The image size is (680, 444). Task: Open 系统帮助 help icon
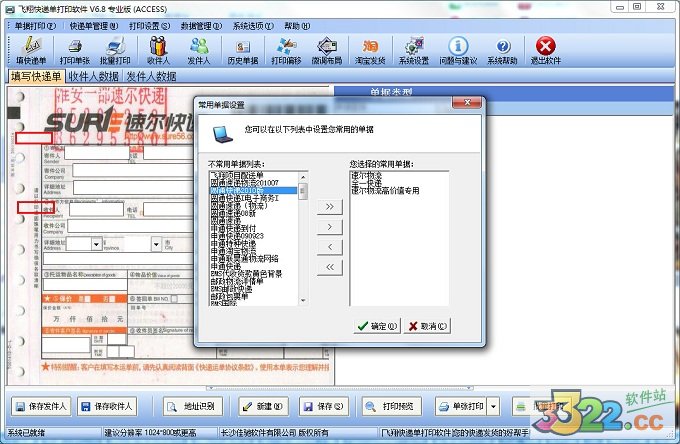pyautogui.click(x=502, y=51)
